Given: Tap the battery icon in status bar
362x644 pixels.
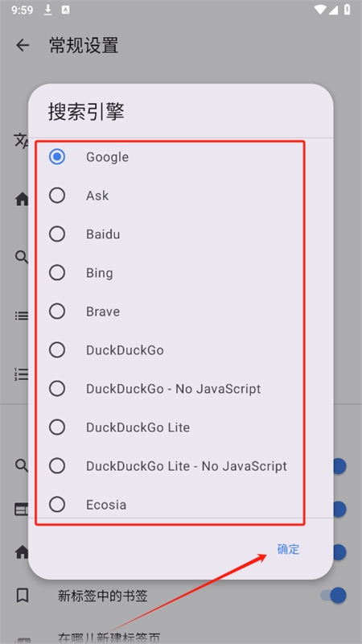Looking at the screenshot, I should (x=348, y=10).
